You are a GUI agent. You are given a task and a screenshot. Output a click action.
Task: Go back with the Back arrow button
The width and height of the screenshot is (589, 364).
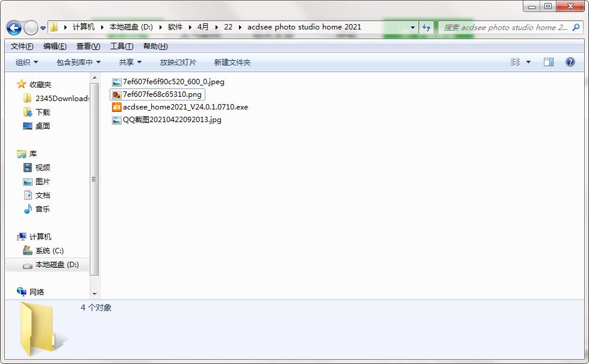coord(14,28)
